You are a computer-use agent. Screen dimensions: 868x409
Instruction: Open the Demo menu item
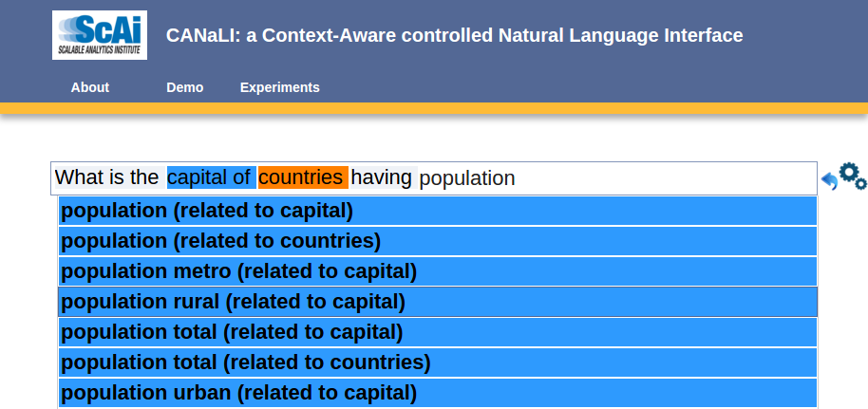185,87
